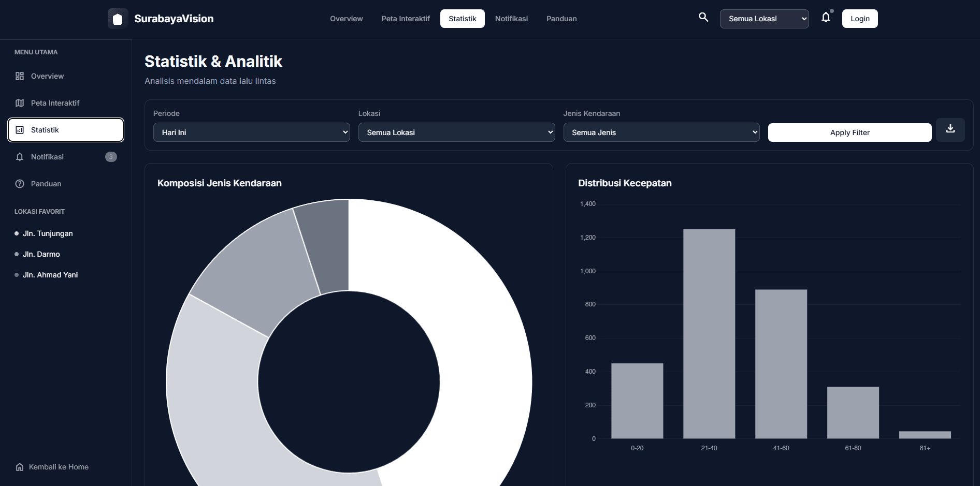
Task: Select the Jln. Tunjungan favorite location dot
Action: [17, 233]
